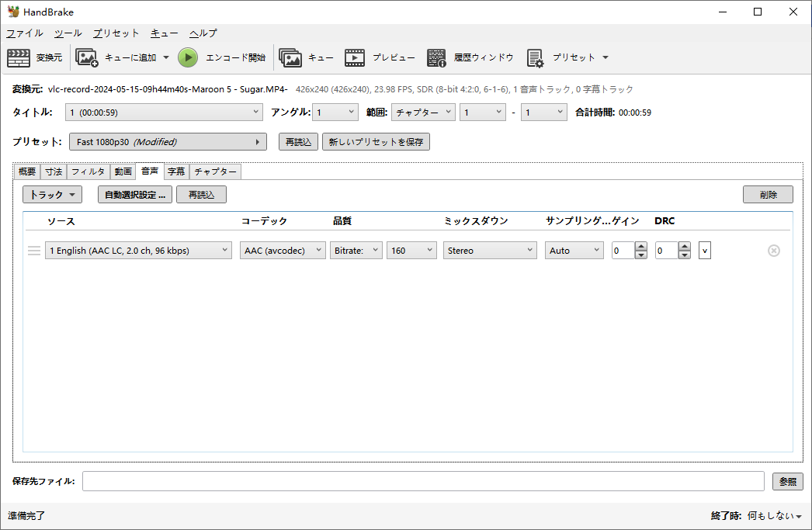This screenshot has height=530, width=812.
Task: Switch to the Subtitles (字幕) tab
Action: point(176,171)
